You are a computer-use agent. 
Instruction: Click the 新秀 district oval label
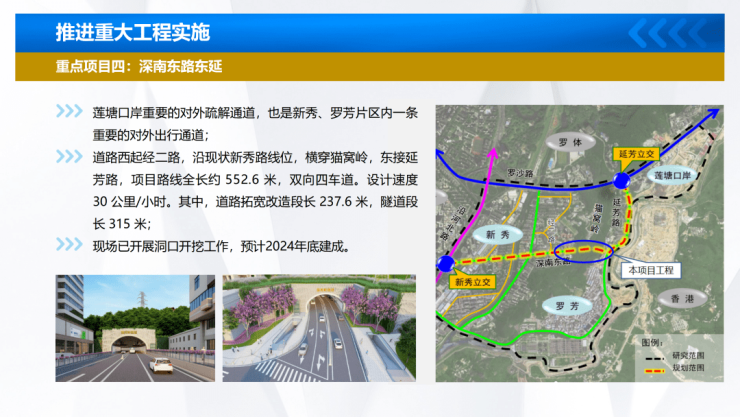pos(497,234)
